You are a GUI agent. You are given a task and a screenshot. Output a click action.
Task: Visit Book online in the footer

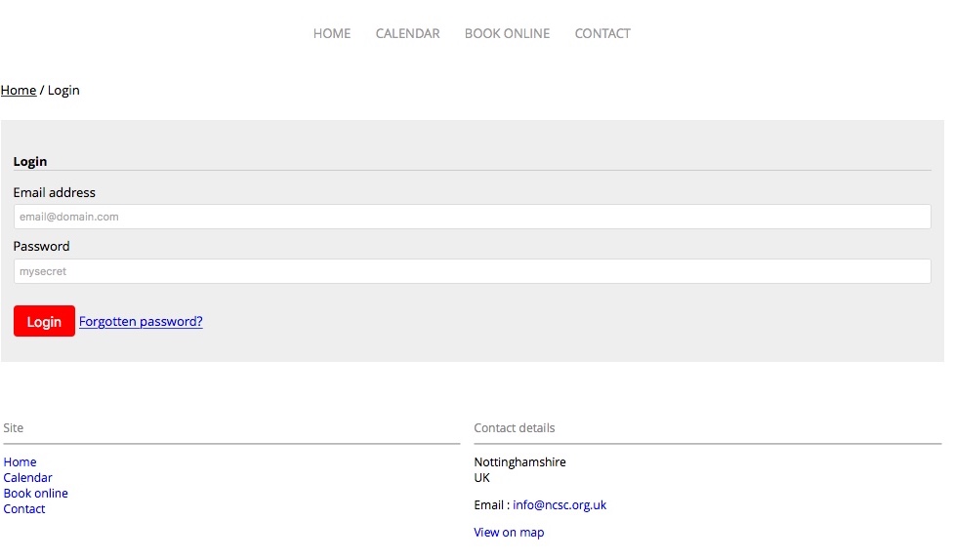[36, 493]
